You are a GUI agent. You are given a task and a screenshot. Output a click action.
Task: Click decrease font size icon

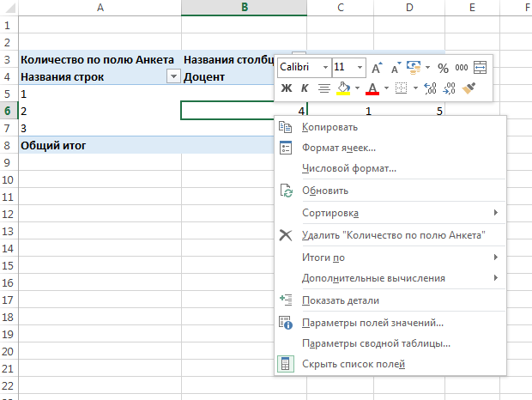(396, 67)
